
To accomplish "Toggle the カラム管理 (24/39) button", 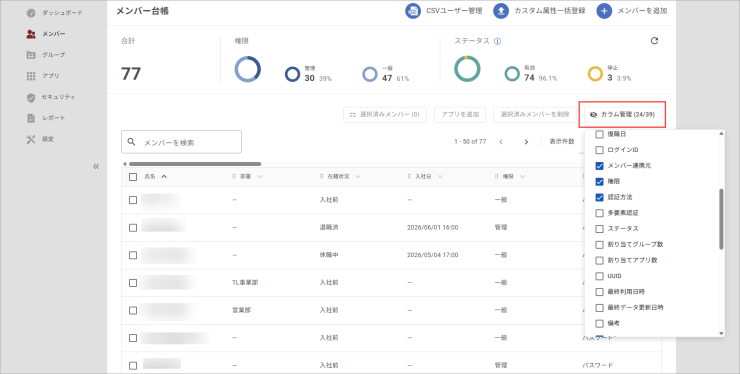I will pyautogui.click(x=622, y=115).
